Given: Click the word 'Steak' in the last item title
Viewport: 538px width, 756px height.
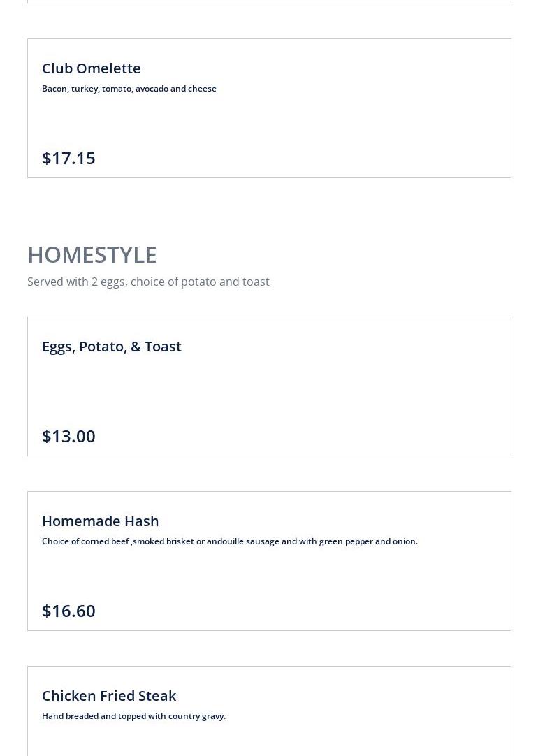Looking at the screenshot, I should 157,696.
